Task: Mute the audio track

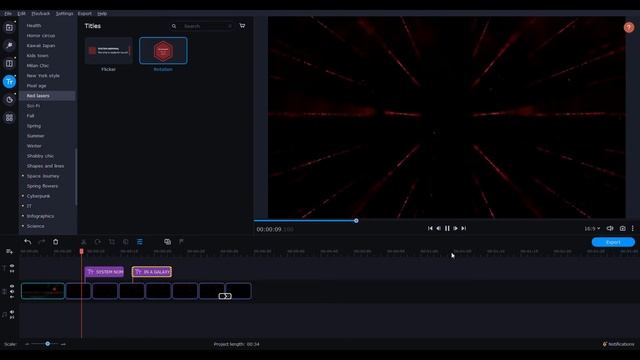Action: [12, 312]
